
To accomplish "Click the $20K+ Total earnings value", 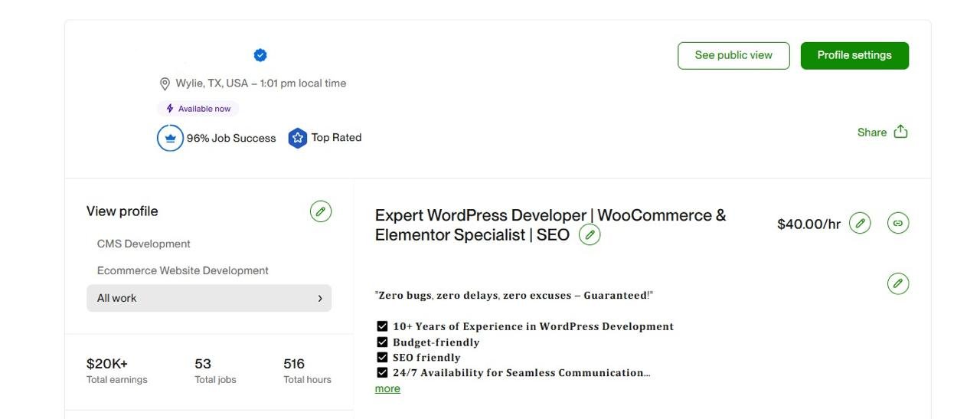I will click(x=107, y=364).
